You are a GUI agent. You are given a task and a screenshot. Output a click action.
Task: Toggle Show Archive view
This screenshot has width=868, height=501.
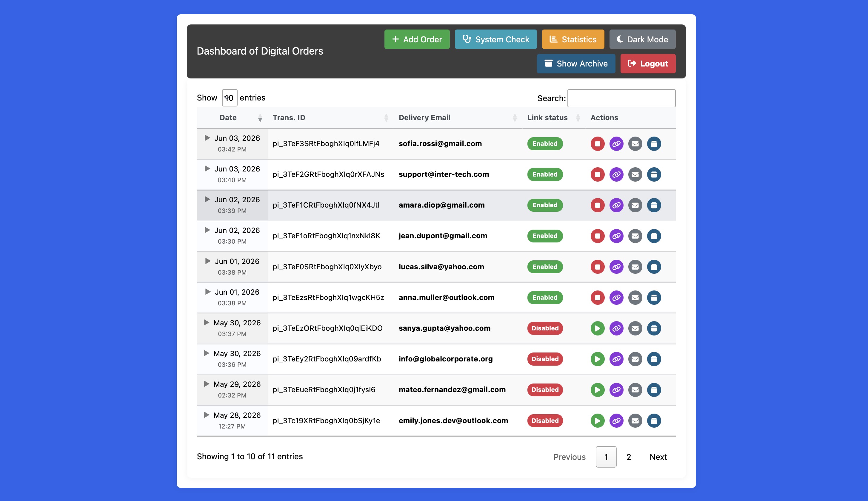pyautogui.click(x=576, y=64)
